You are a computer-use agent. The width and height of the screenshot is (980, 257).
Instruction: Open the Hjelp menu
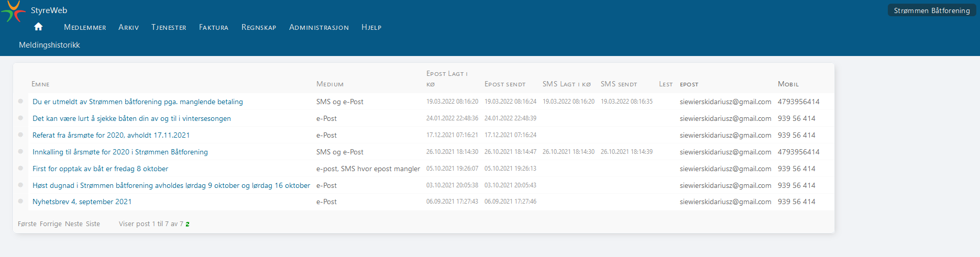[371, 27]
